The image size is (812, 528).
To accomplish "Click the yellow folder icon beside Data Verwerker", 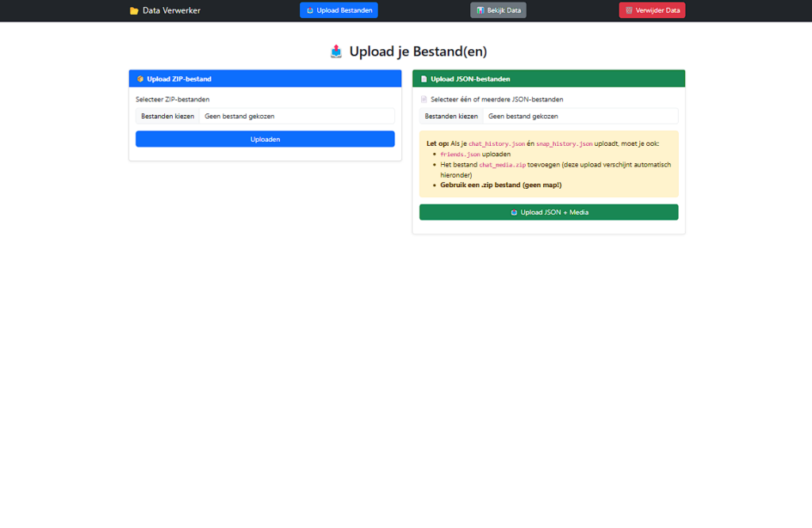I will click(133, 11).
